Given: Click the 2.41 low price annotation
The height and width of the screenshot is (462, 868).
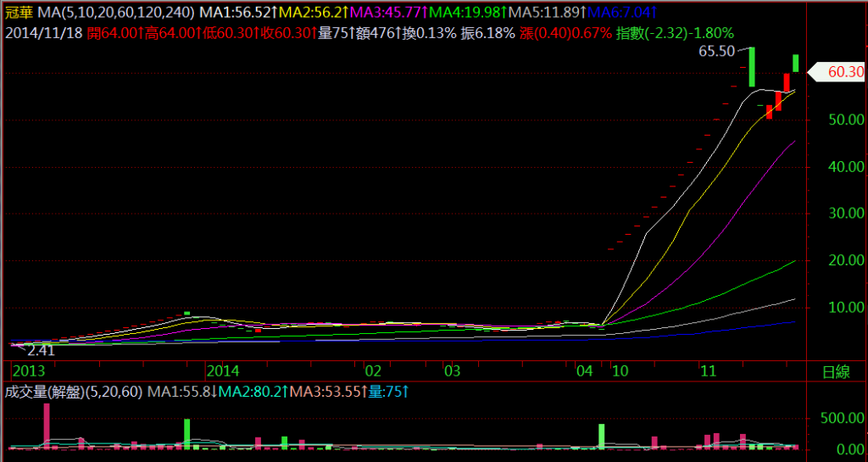Looking at the screenshot, I should 41,351.
